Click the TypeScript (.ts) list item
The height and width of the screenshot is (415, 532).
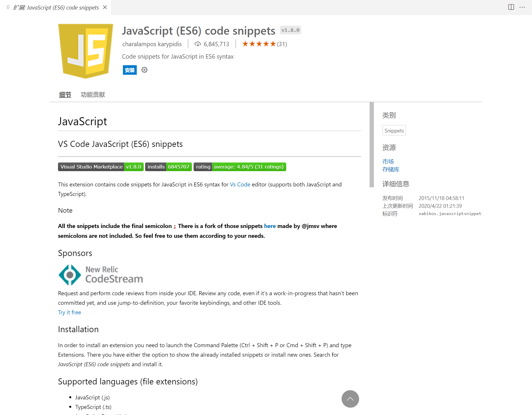[x=93, y=407]
